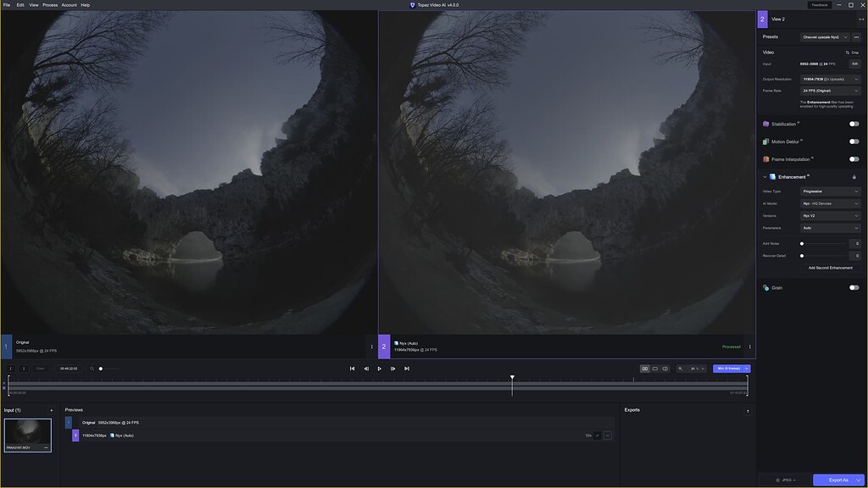Click the Export As button
The height and width of the screenshot is (488, 868).
coord(836,479)
